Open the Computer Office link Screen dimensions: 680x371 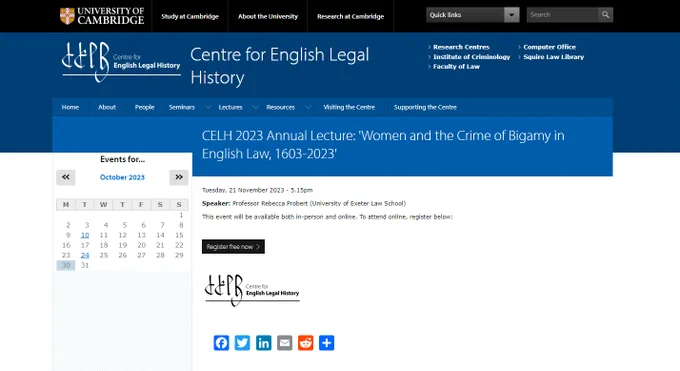[549, 47]
